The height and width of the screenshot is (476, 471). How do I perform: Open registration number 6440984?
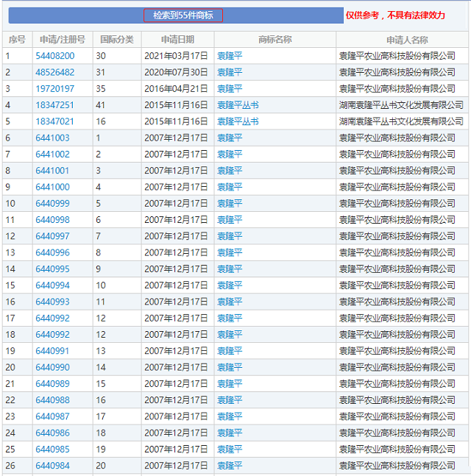(x=52, y=466)
